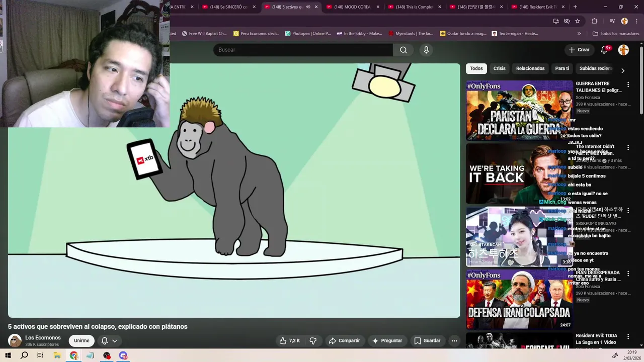Click Chrome icon on taskbar

[74, 355]
